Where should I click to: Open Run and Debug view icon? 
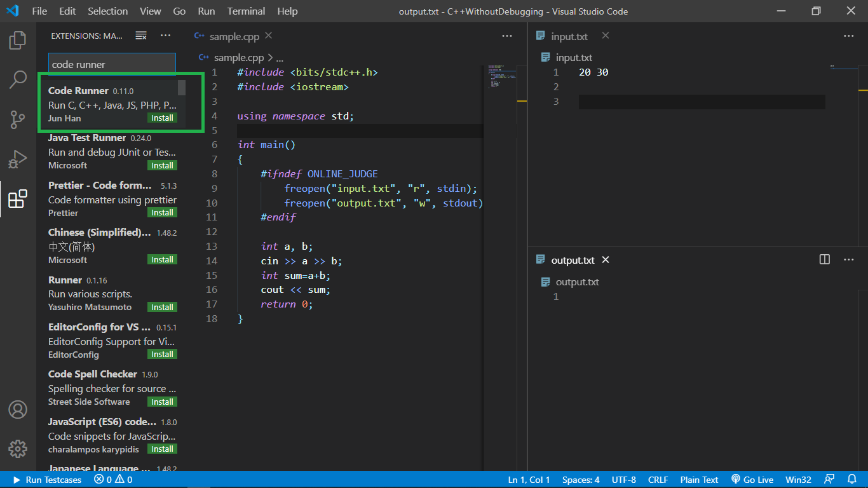click(x=18, y=159)
